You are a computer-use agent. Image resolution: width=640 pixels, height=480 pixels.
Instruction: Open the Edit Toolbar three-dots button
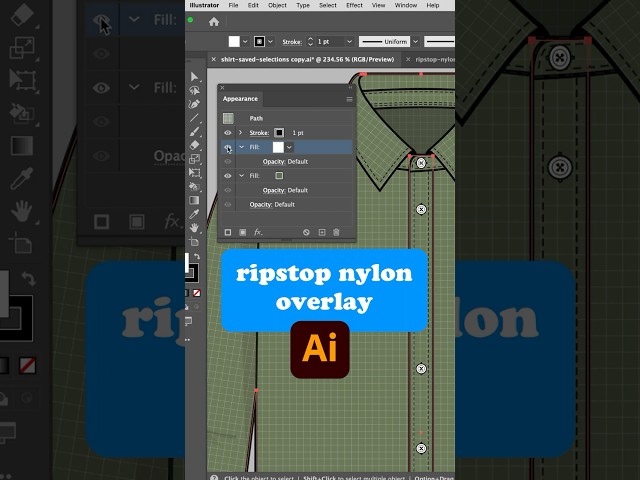tap(188, 340)
